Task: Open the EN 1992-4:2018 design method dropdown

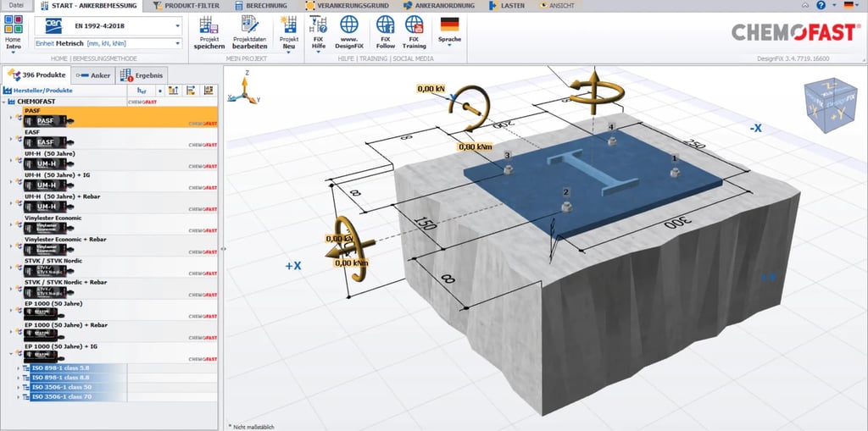Action: 177,25
